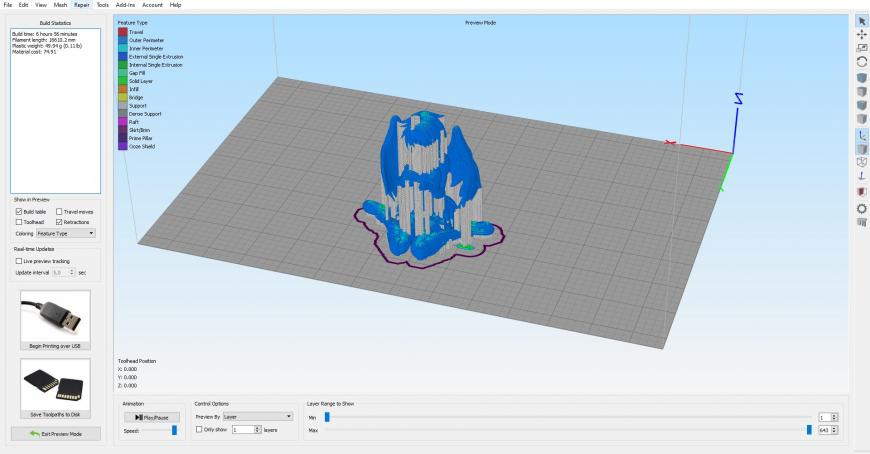Toggle the coordinate axes display icon

tap(862, 135)
